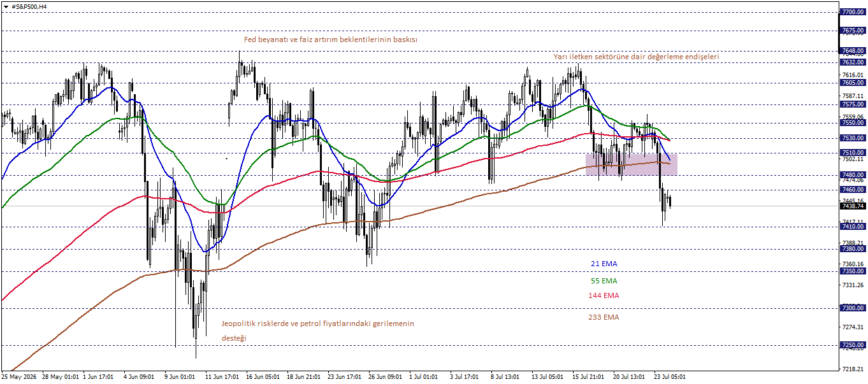
Task: Click the 8 Jul 13:01 time label
Action: tap(505, 377)
